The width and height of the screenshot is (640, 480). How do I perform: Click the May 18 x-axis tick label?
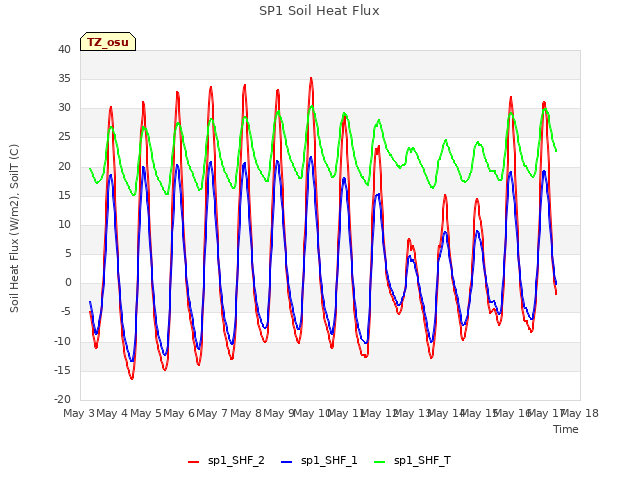581,413
